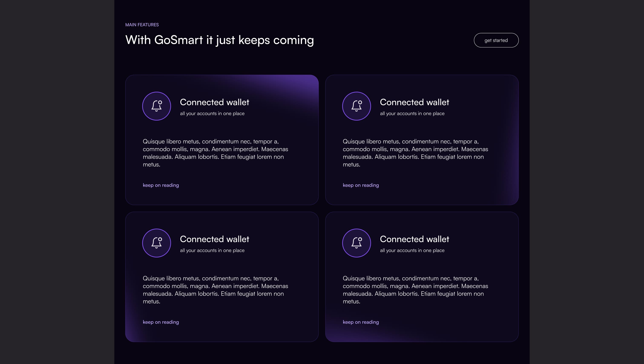Screen dimensions: 644x364
Task: Select Connected wallet title in top-right card
Action: coord(414,102)
